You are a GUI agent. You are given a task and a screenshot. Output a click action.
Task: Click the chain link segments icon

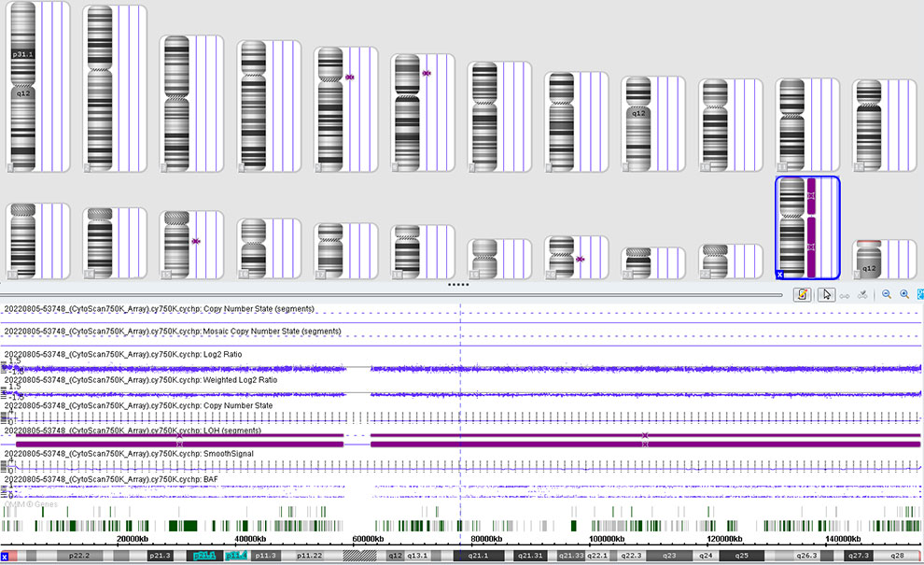click(845, 294)
